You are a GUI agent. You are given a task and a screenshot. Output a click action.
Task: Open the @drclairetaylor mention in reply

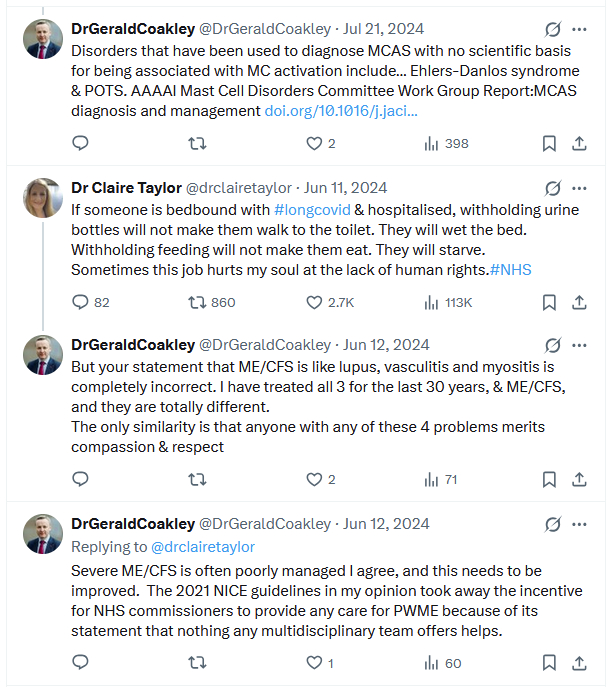point(203,547)
